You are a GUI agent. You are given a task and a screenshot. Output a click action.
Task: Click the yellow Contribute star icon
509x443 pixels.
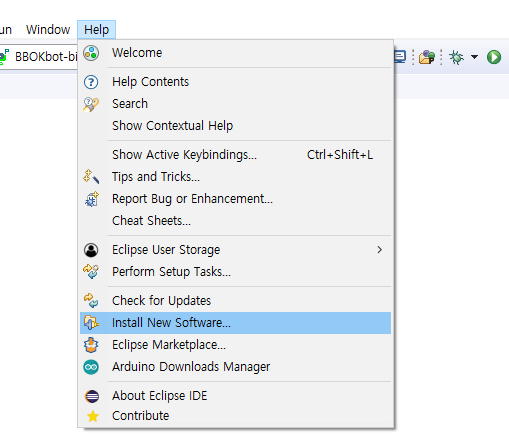point(93,416)
